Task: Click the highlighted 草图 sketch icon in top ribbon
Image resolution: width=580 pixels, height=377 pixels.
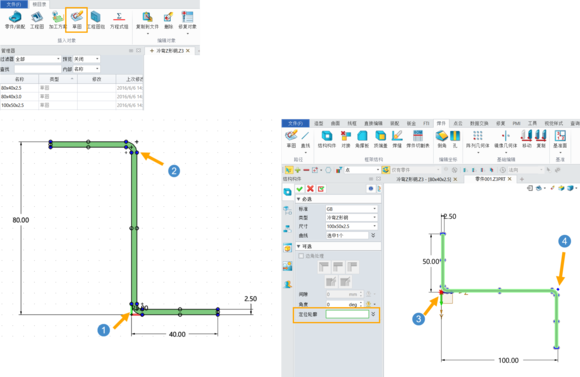Action: click(77, 17)
